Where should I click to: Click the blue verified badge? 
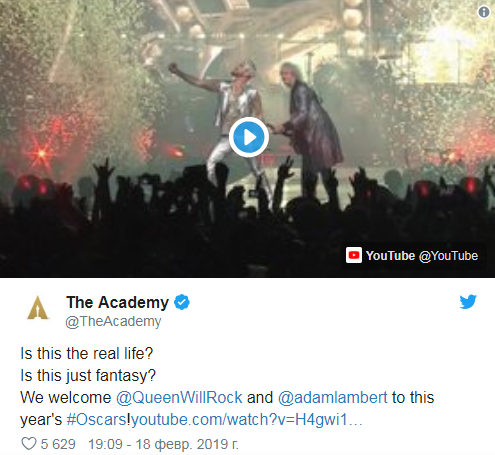coord(182,302)
